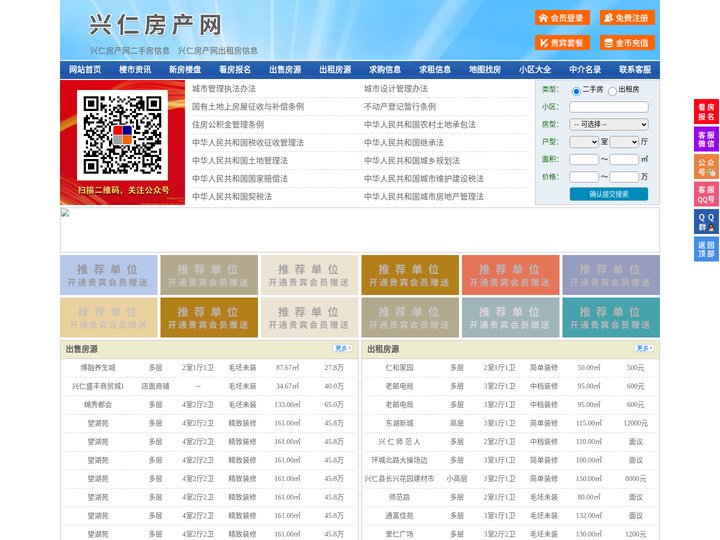Click the 兴仁房产网出租房信息 header link
The height and width of the screenshot is (540, 720).
point(218,51)
